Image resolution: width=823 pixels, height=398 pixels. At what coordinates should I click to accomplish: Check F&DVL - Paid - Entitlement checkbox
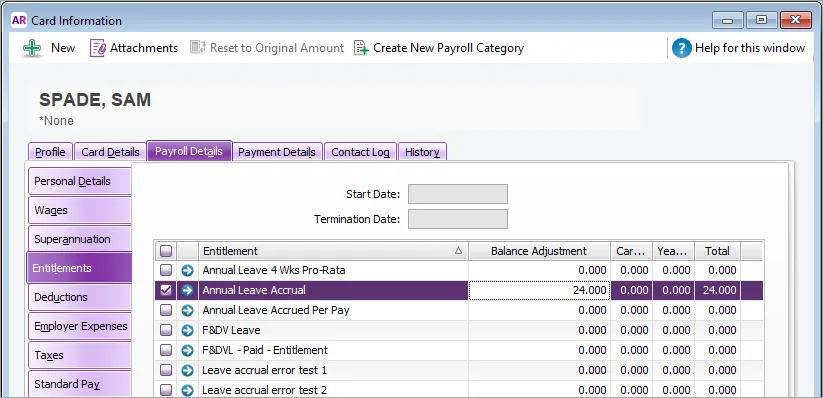tap(166, 350)
